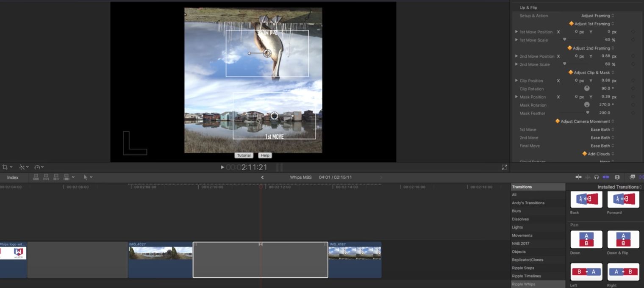Select the Forward transition thumbnail
The image size is (644, 288).
click(x=623, y=199)
